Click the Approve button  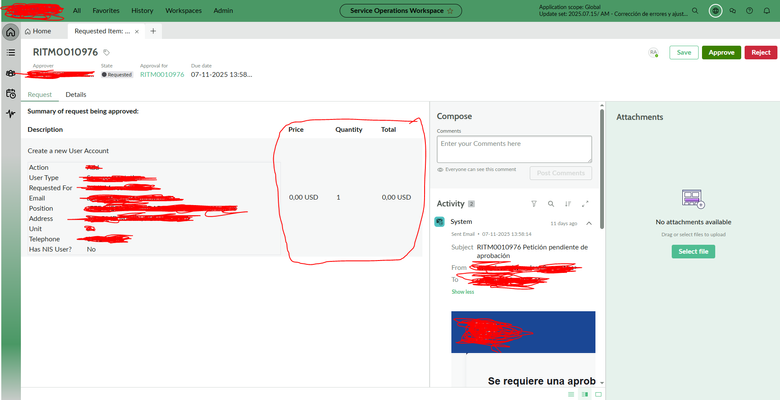click(x=721, y=52)
